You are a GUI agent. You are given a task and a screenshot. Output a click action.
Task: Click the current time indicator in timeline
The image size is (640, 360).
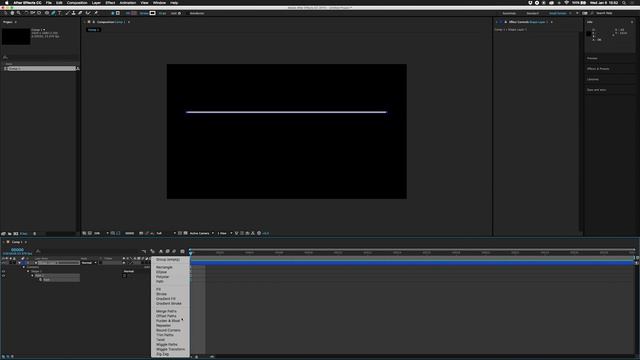[x=191, y=253]
